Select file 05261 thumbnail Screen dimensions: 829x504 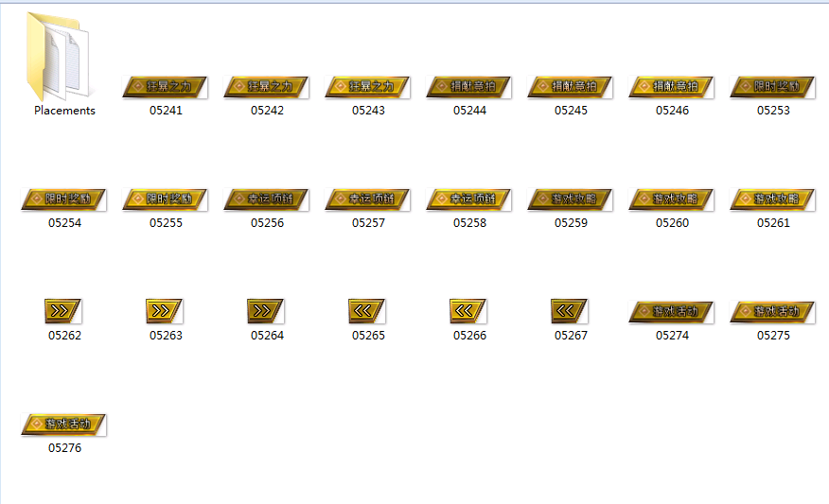[x=773, y=200]
